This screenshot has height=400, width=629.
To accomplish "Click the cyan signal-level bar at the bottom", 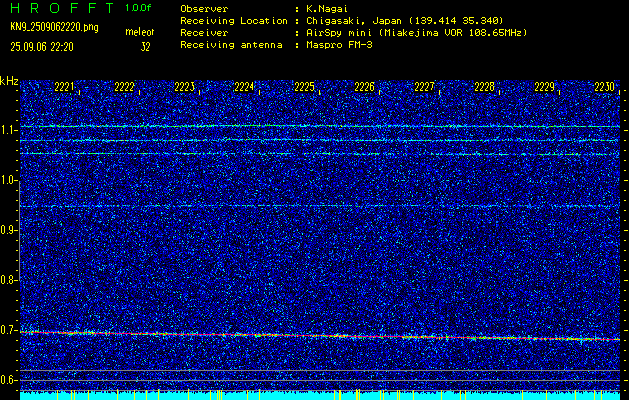I will [x=320, y=396].
